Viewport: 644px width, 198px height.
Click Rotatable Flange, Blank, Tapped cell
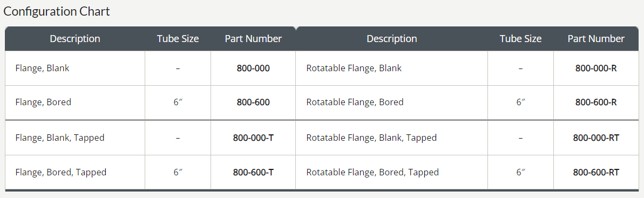[392, 138]
